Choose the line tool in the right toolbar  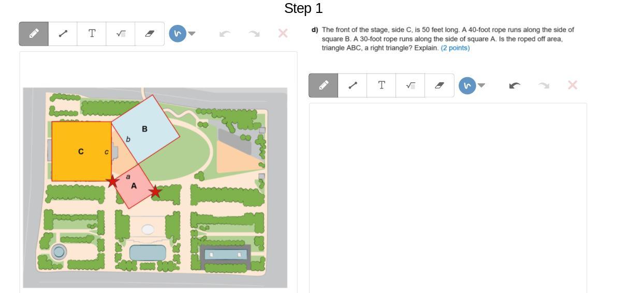pos(353,85)
